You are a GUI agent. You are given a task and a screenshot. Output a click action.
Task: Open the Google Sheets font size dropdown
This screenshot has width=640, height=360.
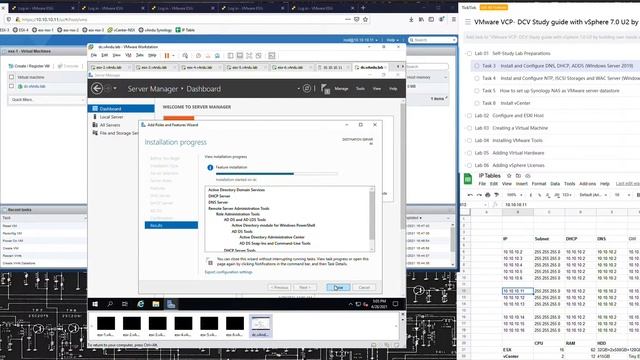[622, 195]
